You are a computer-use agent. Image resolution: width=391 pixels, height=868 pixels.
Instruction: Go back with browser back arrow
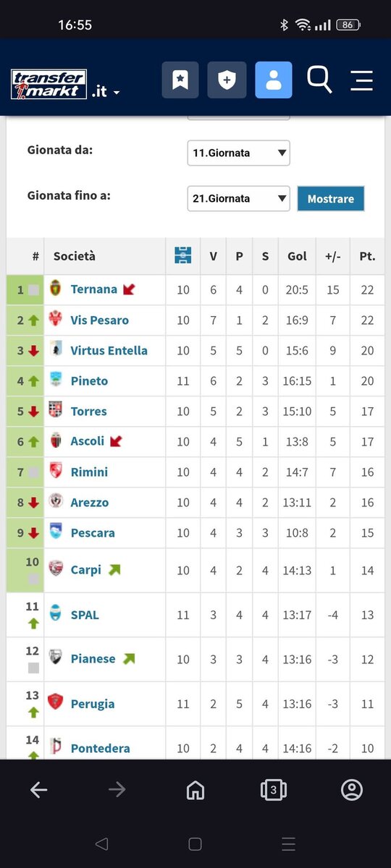[39, 790]
